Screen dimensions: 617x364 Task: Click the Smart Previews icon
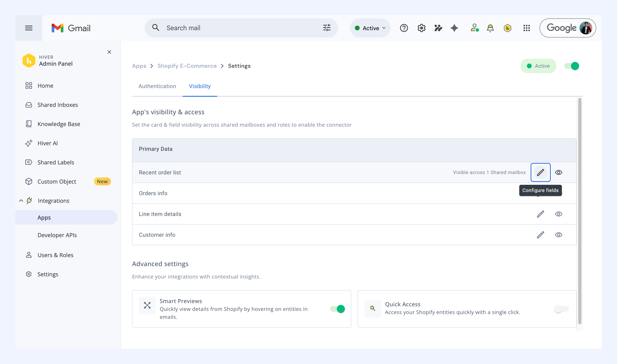coord(147,305)
